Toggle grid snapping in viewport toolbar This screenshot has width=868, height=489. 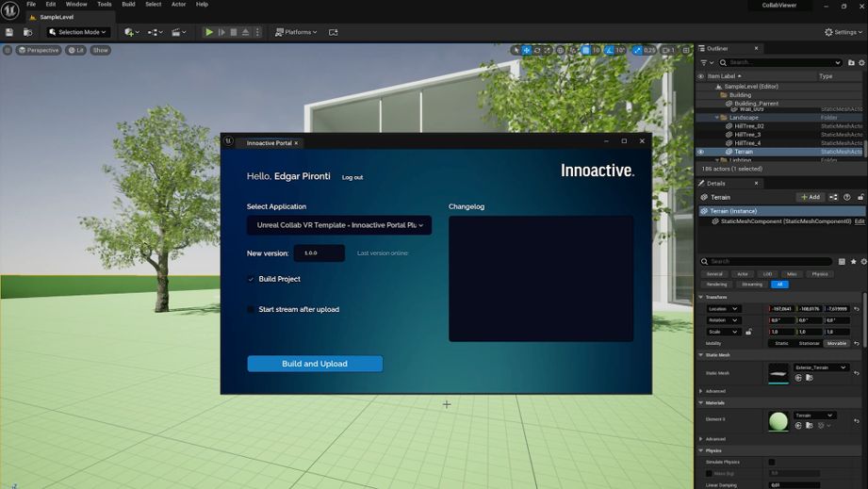click(585, 50)
